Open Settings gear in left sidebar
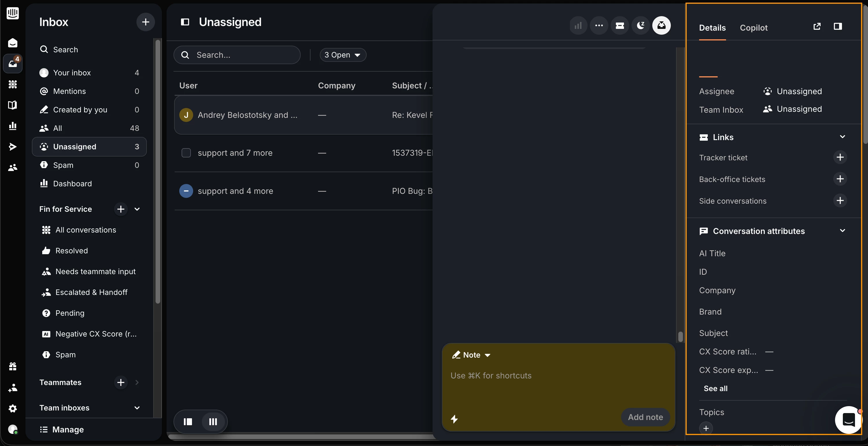Image resolution: width=868 pixels, height=446 pixels. [13, 408]
